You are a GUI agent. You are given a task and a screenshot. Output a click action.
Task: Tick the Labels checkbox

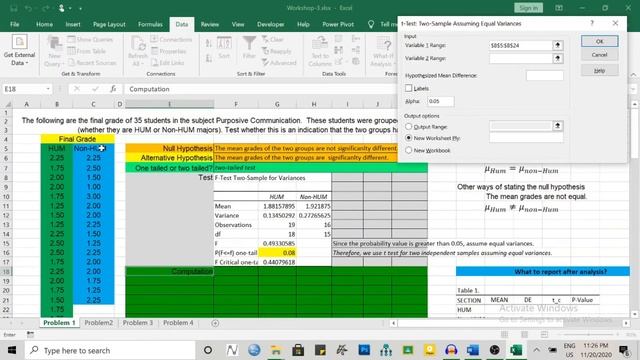click(x=409, y=88)
